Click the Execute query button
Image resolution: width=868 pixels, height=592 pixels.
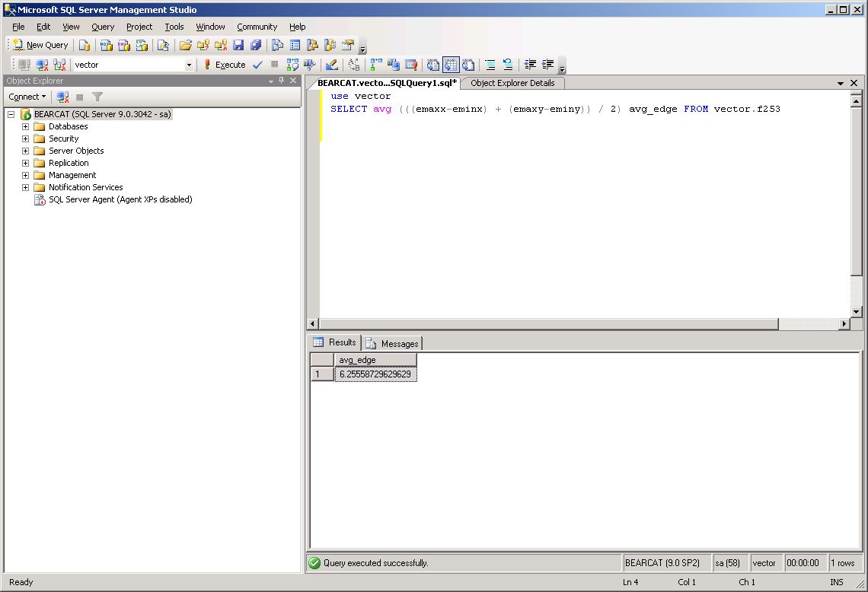click(x=224, y=65)
